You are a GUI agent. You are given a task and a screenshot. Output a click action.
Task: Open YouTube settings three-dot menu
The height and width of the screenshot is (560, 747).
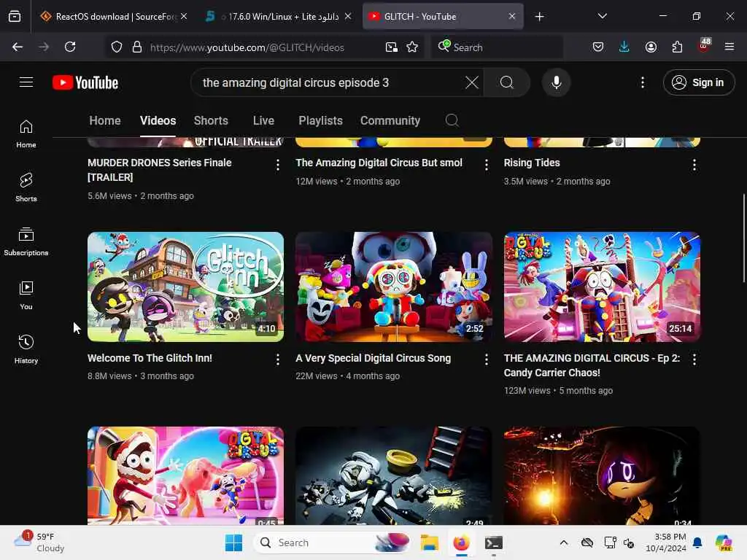coord(643,82)
